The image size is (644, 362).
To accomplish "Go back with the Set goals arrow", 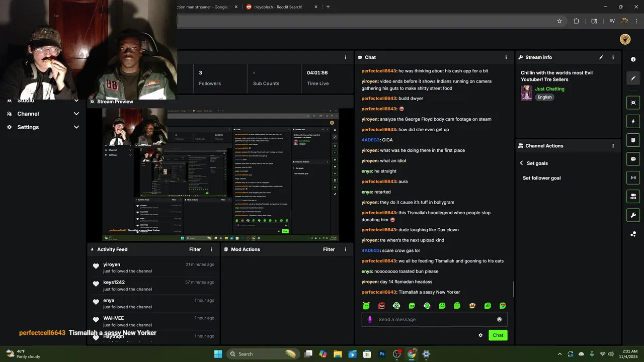I will pos(521,163).
